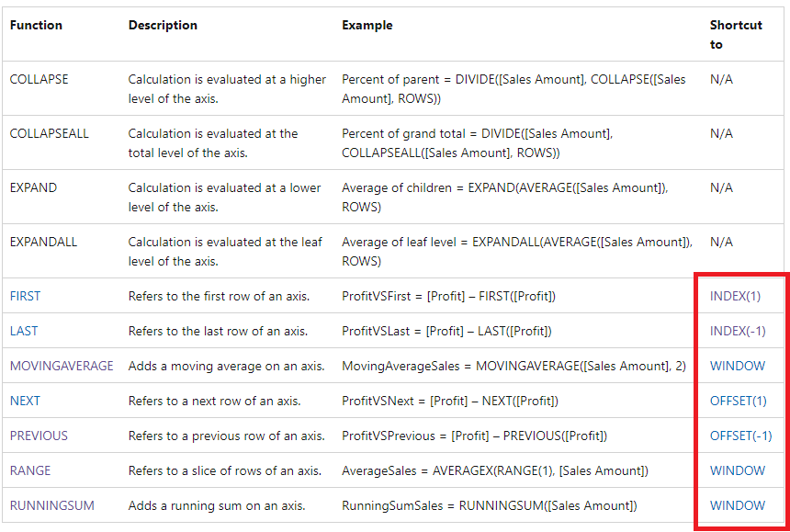This screenshot has width=790, height=532.
Task: Open the FIRST function link
Action: 25,296
